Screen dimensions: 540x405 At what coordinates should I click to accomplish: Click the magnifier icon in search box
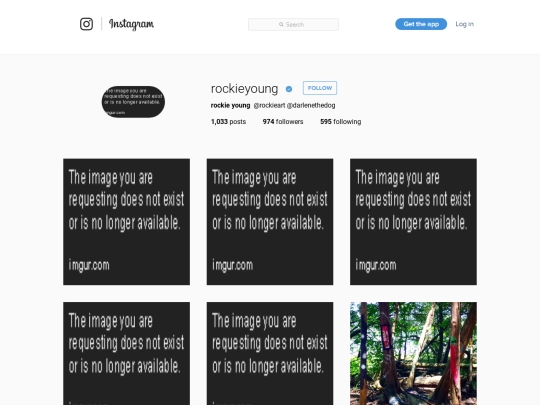point(281,24)
